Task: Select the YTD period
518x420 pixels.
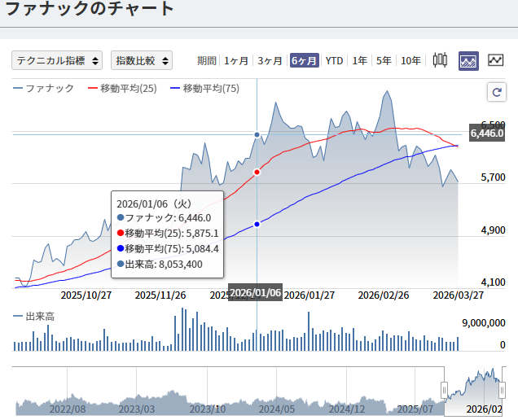Action: click(x=334, y=61)
